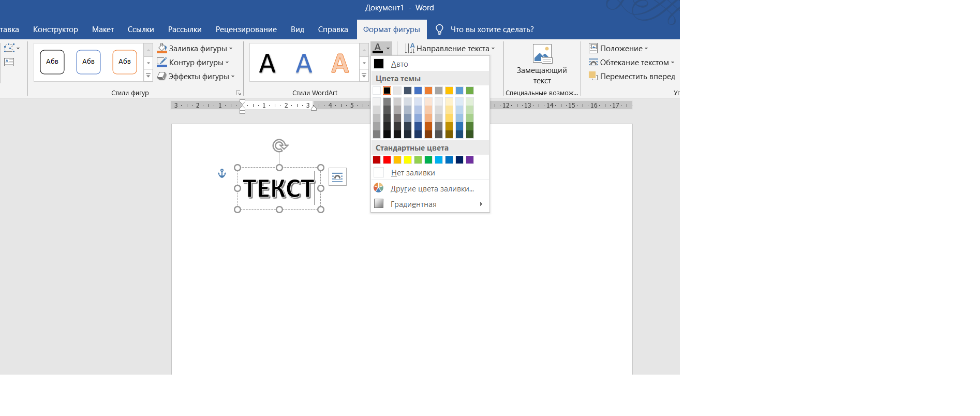Choose Нет заливки option

point(430,172)
